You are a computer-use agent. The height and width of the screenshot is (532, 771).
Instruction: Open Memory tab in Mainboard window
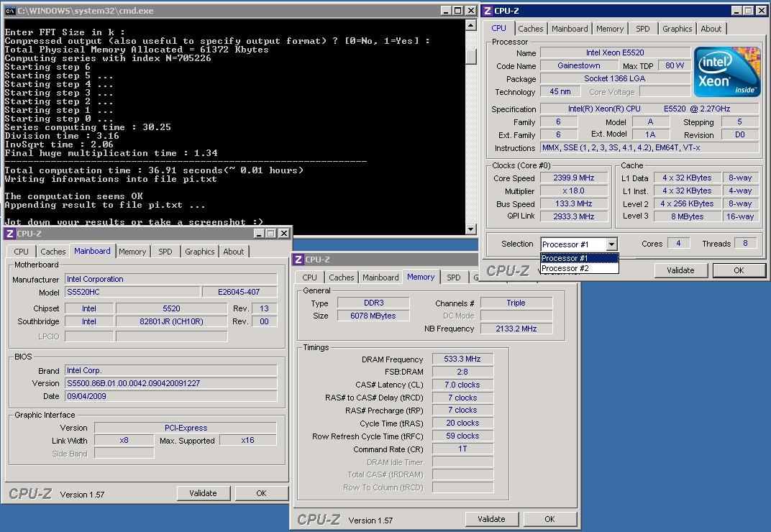point(132,252)
